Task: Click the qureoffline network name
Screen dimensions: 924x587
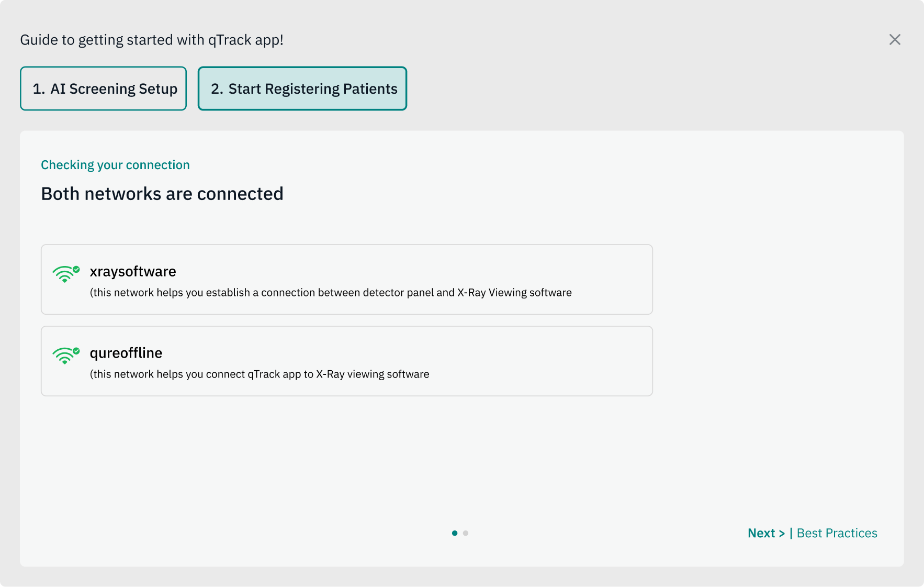Action: coord(126,353)
